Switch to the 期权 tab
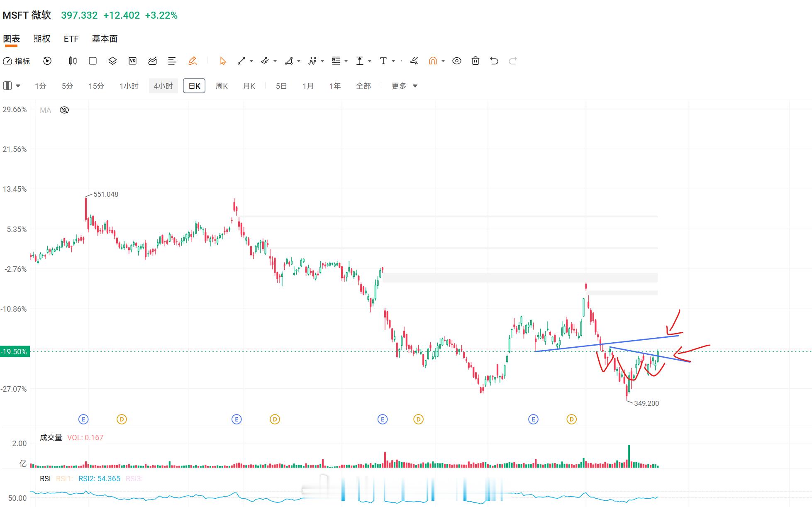812x507 pixels. (x=42, y=39)
